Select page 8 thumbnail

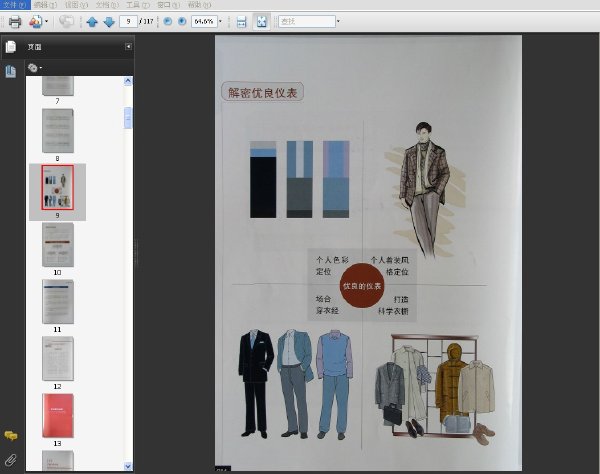pyautogui.click(x=58, y=131)
